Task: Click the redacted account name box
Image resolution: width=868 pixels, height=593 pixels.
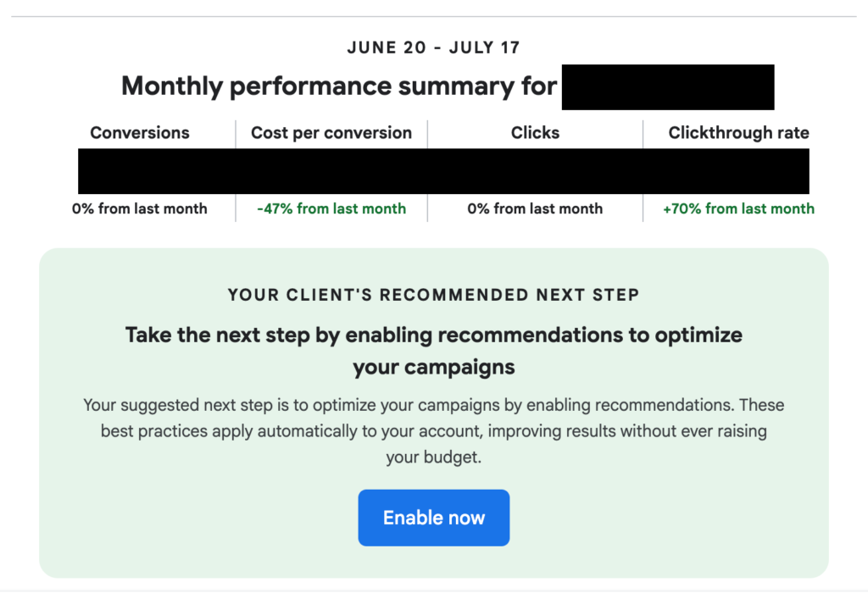Action: [x=668, y=87]
